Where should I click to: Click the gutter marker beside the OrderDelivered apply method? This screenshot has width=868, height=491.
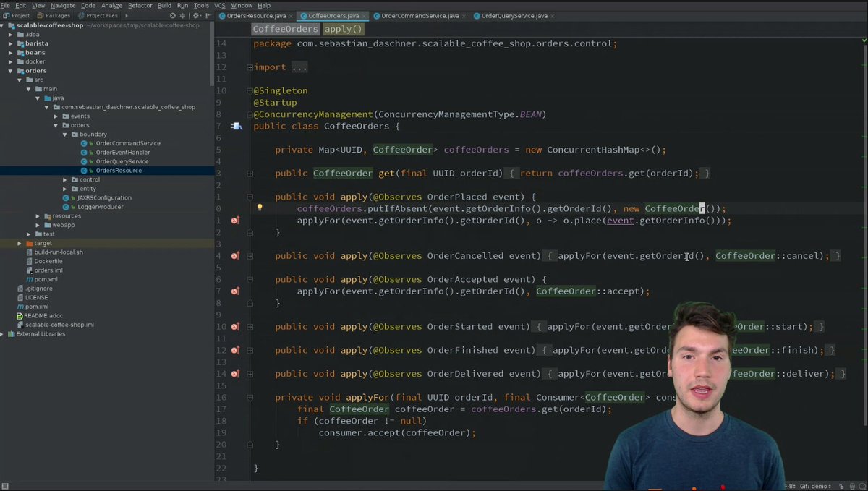pos(235,374)
